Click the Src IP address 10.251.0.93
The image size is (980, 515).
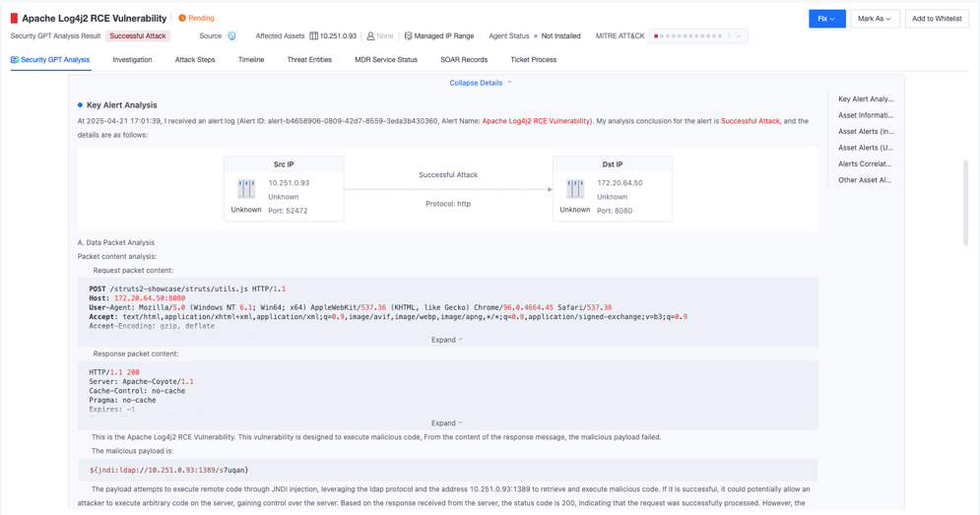(289, 183)
